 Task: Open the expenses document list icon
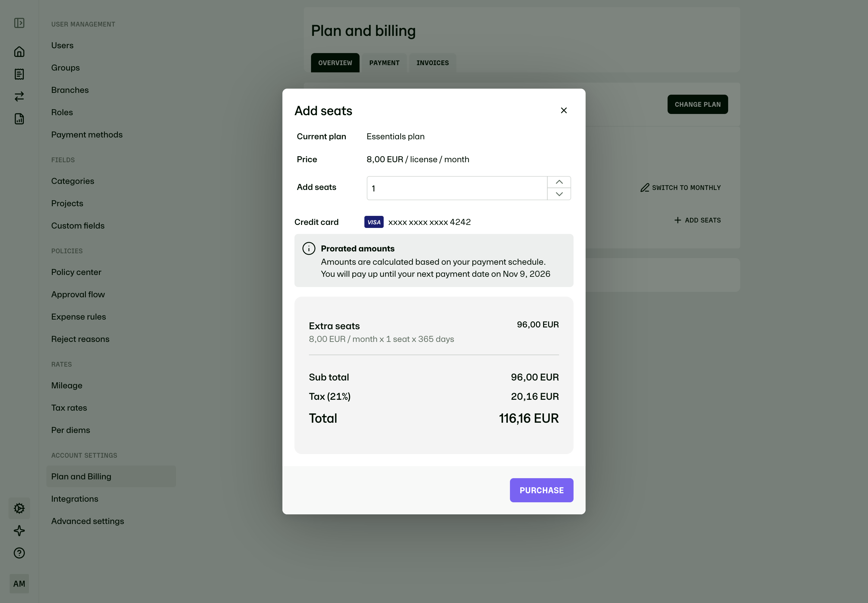click(19, 74)
